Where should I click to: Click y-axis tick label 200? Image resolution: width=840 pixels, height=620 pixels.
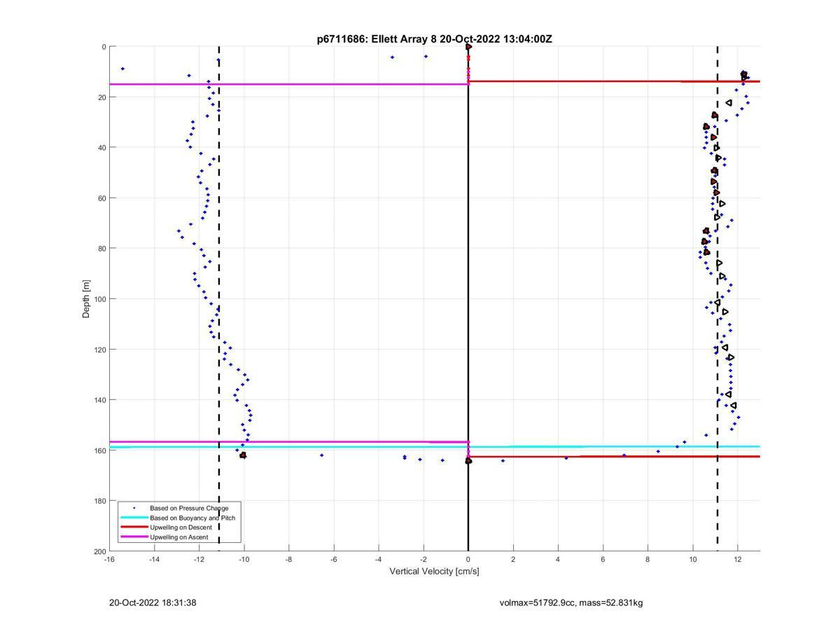point(99,551)
